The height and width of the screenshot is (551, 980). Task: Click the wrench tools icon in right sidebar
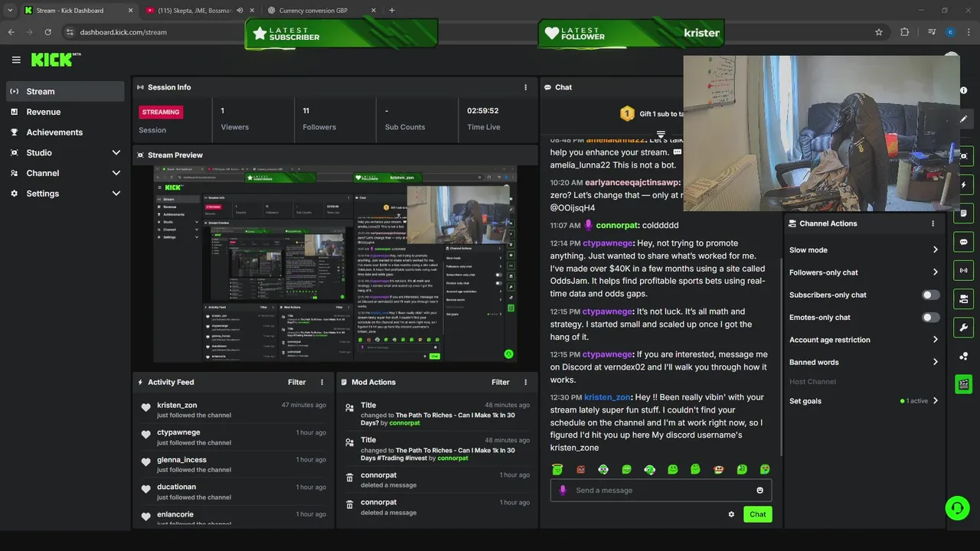click(963, 328)
